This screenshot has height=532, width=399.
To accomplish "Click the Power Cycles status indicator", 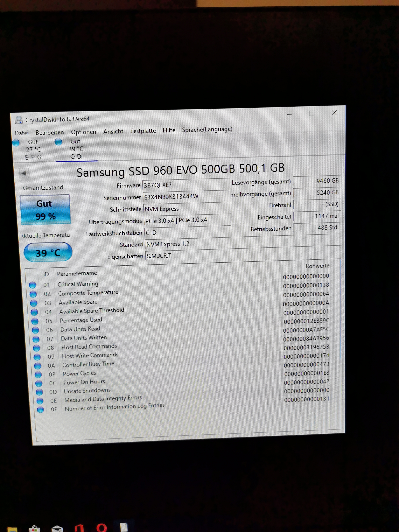I will [x=38, y=374].
